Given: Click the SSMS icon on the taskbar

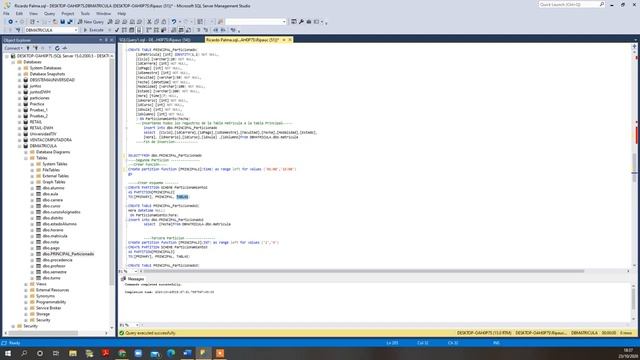Looking at the screenshot, I should tap(203, 353).
